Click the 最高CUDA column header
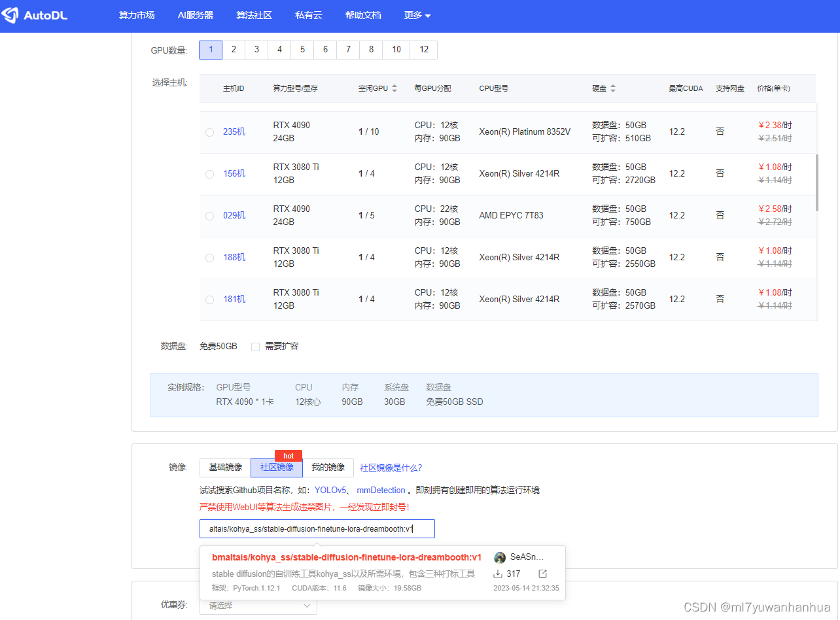840x620 pixels. tap(686, 88)
